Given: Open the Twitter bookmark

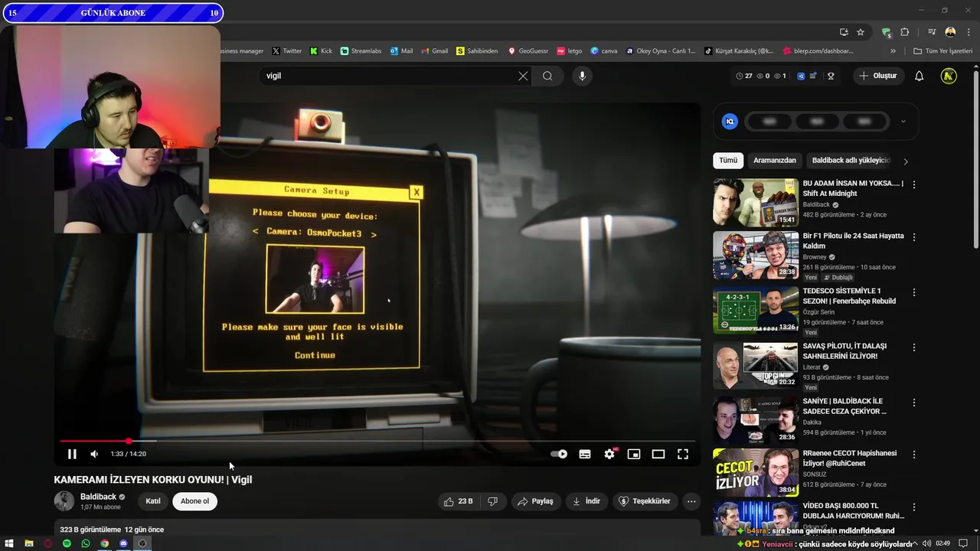Looking at the screenshot, I should (287, 51).
